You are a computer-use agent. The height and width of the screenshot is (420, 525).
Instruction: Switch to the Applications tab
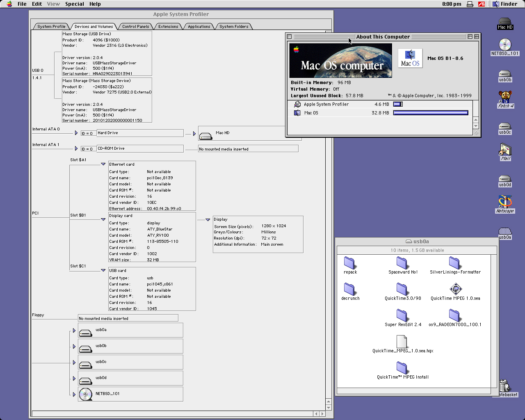pos(199,26)
